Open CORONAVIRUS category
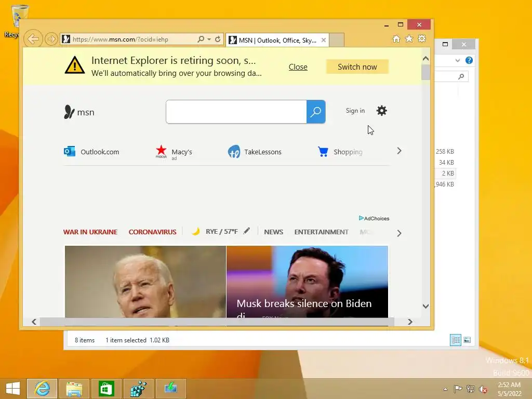This screenshot has height=399, width=532. click(x=152, y=232)
